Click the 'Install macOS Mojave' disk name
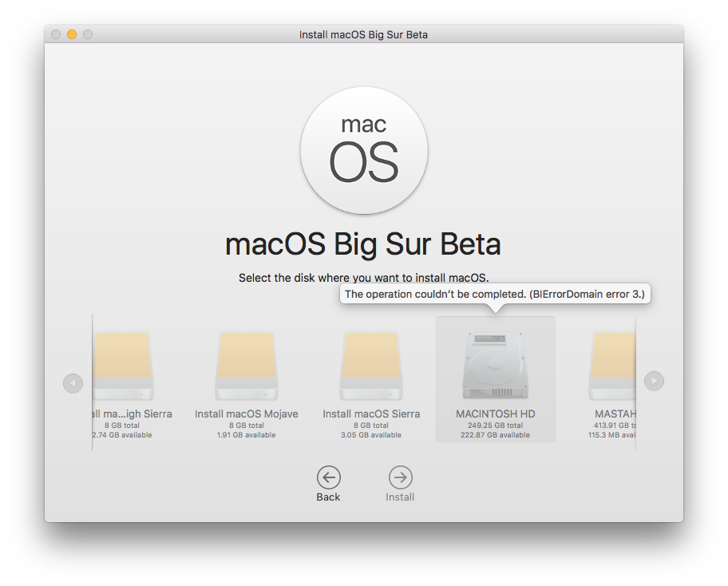The height and width of the screenshot is (586, 728). coord(247,414)
